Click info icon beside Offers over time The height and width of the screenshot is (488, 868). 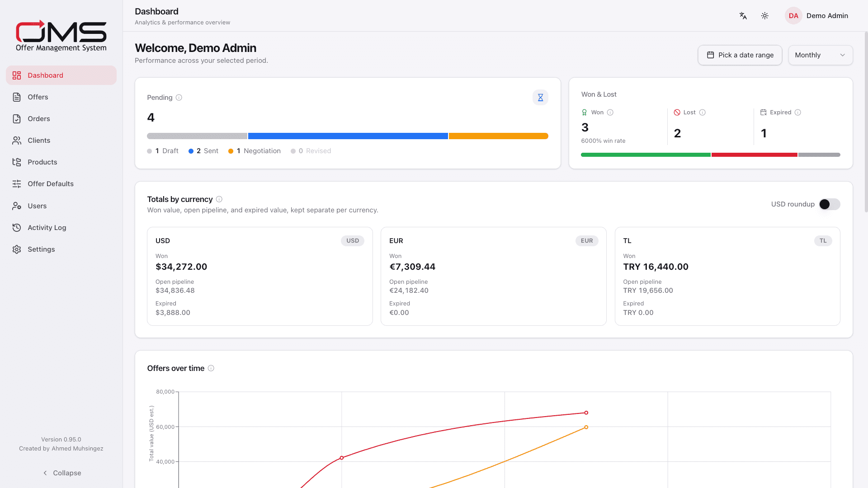click(x=211, y=368)
